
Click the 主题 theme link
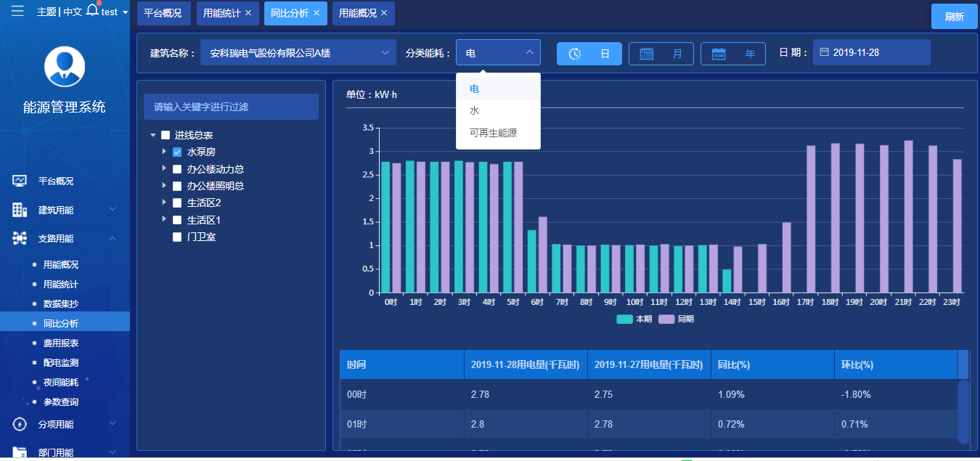point(46,12)
